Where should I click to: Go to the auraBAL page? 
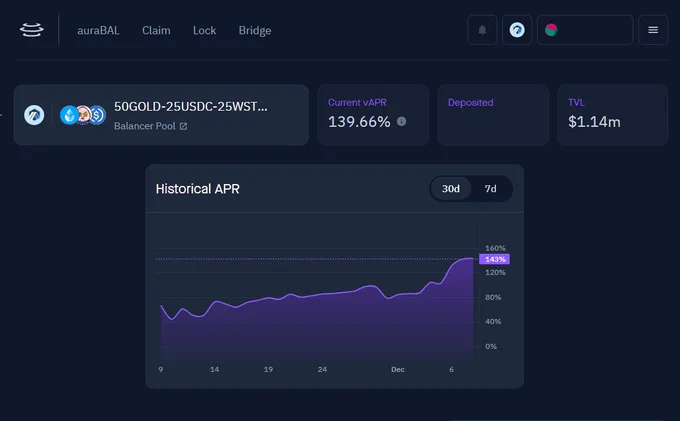point(98,30)
